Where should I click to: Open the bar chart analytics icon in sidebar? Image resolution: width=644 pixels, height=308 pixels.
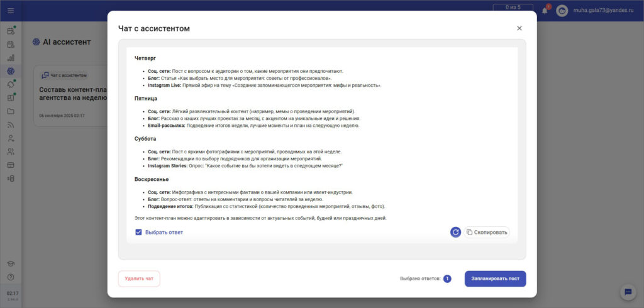[11, 58]
